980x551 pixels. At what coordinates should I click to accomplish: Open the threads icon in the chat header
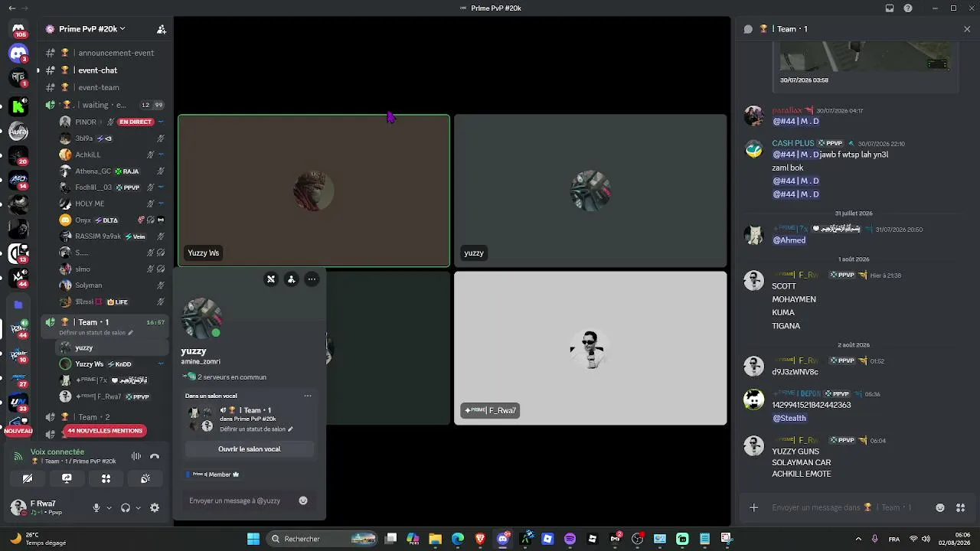pos(748,29)
